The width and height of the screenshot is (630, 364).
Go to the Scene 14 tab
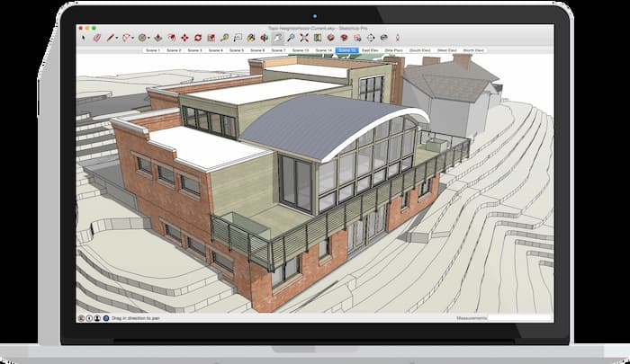[x=323, y=50]
